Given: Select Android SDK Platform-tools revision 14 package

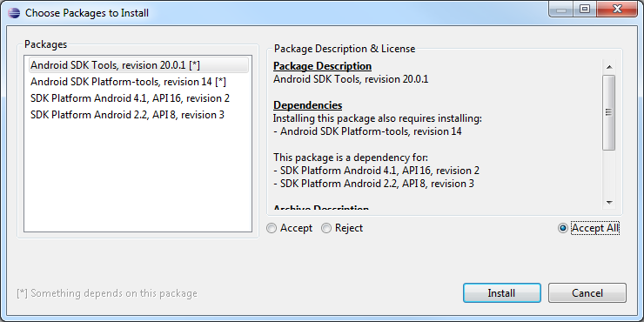Looking at the screenshot, I should (138, 82).
